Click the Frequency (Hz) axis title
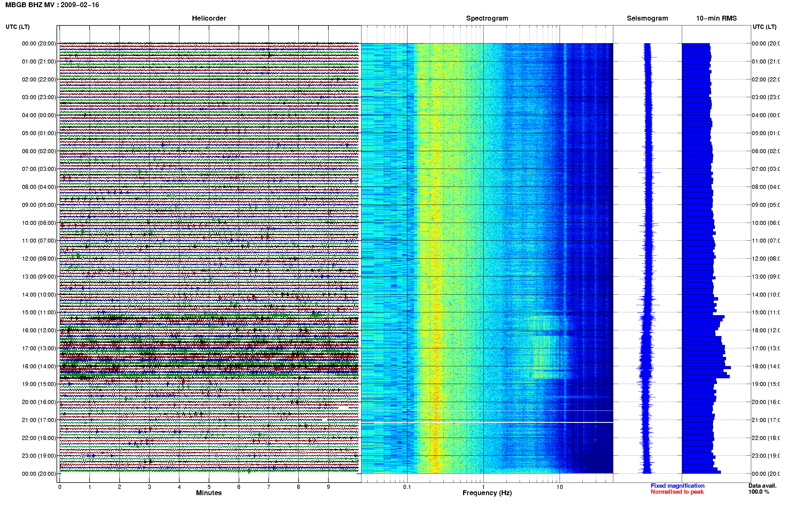Viewport: 812px width, 508px height. (487, 493)
